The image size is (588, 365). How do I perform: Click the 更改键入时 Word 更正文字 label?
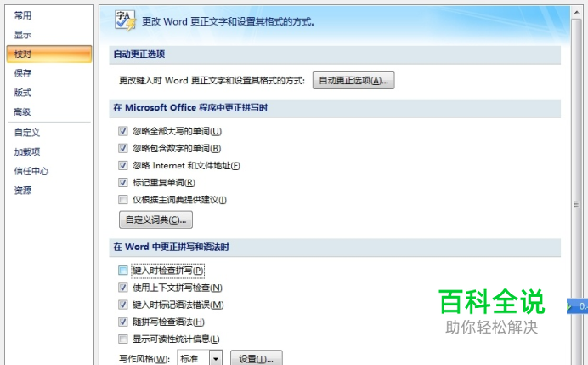(212, 80)
